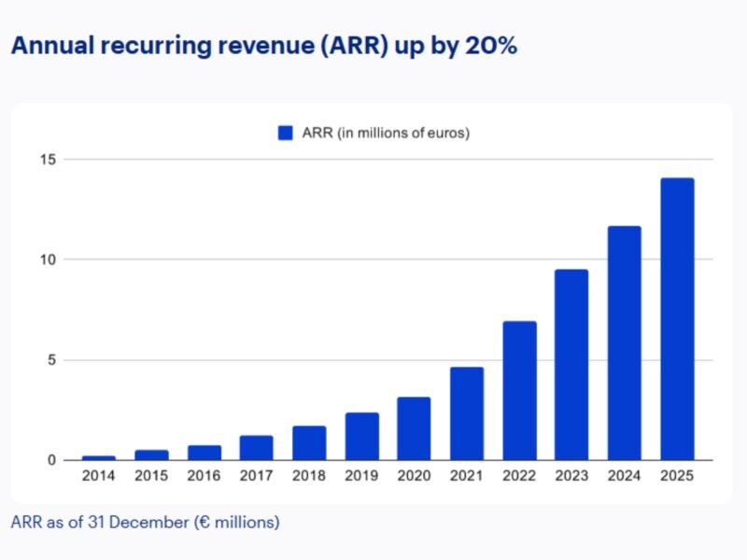The image size is (747, 560).
Task: Click the chart title 'Annual recurring revenue (ARR) up by 20%'
Action: [264, 46]
